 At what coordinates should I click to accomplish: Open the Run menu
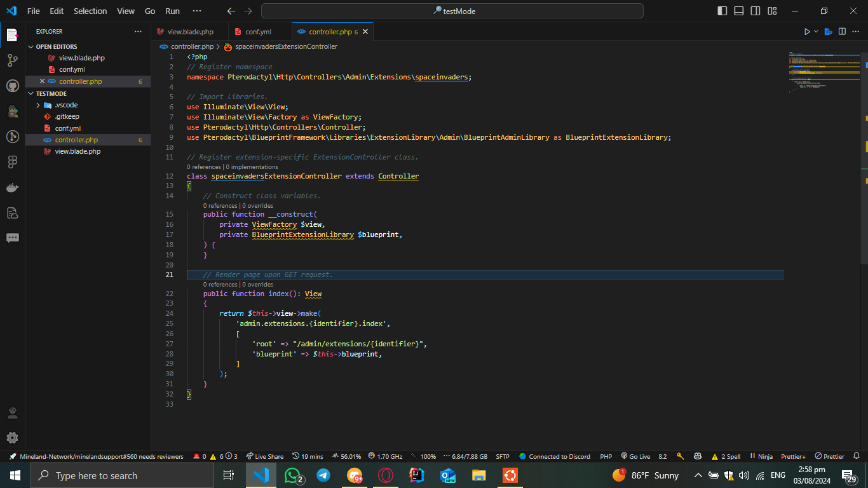172,11
